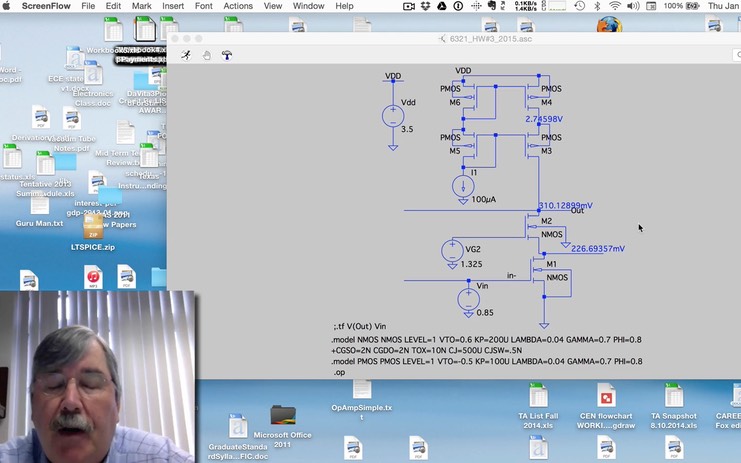
Task: Open the Microsoft Office 2011 folder
Action: coord(283,416)
